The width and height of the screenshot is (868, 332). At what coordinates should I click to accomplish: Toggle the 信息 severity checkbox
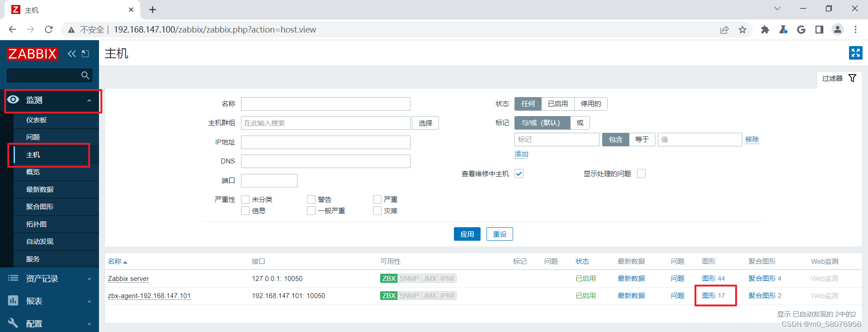click(x=245, y=210)
